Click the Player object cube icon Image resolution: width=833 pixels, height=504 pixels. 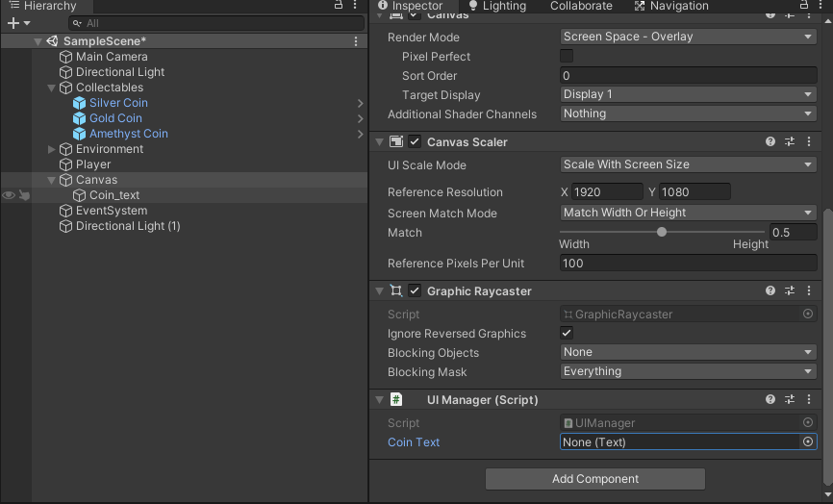tap(65, 164)
